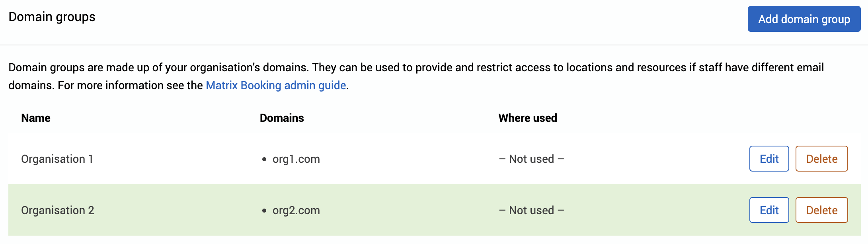Click the Not used label for Organisation 1

point(531,158)
